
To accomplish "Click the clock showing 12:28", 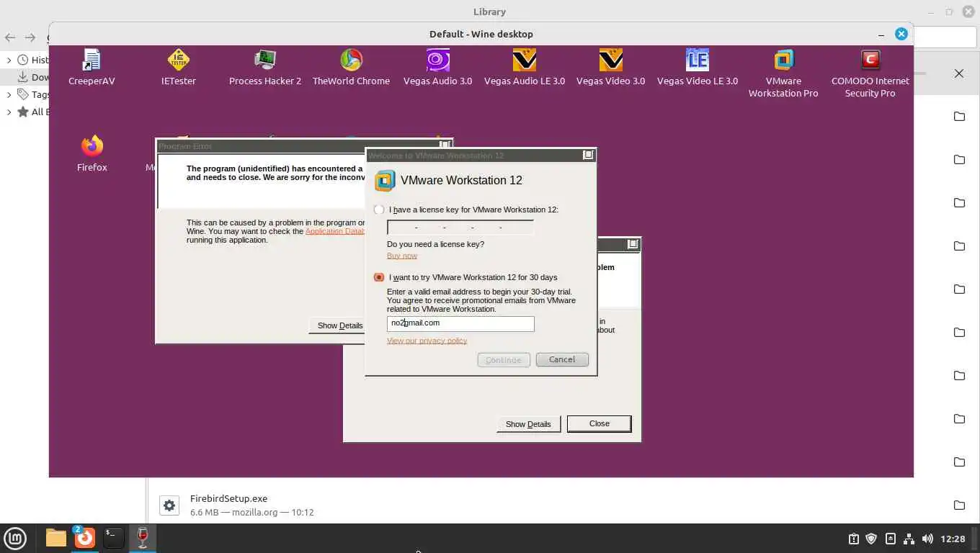I will click(953, 539).
